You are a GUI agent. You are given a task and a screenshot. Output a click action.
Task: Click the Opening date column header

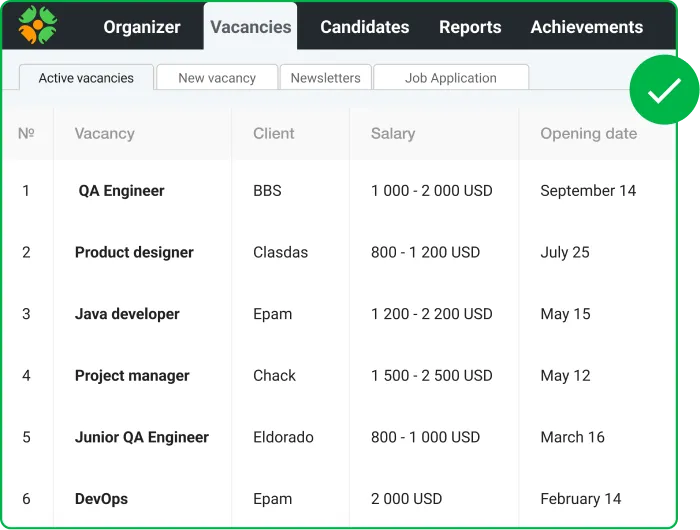(588, 134)
